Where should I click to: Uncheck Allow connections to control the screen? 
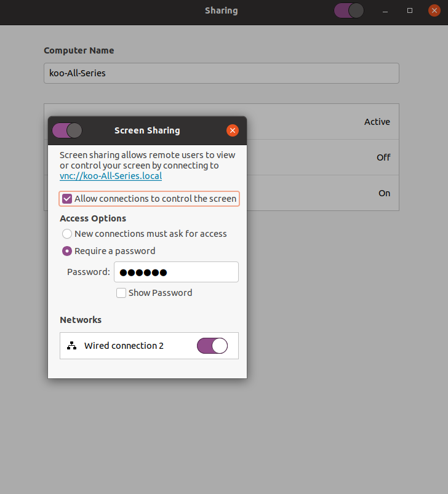click(67, 199)
